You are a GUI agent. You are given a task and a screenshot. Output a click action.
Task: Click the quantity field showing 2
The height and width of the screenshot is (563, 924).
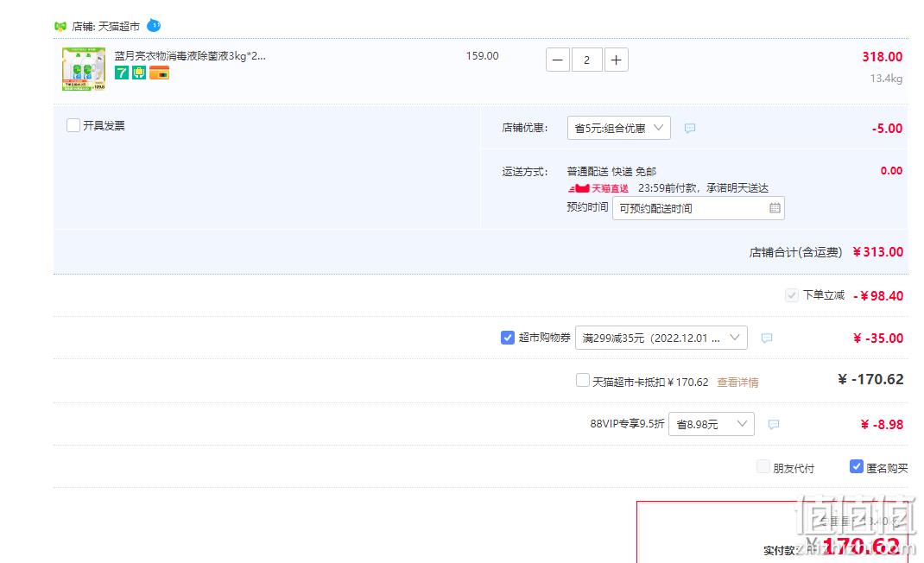pos(586,60)
